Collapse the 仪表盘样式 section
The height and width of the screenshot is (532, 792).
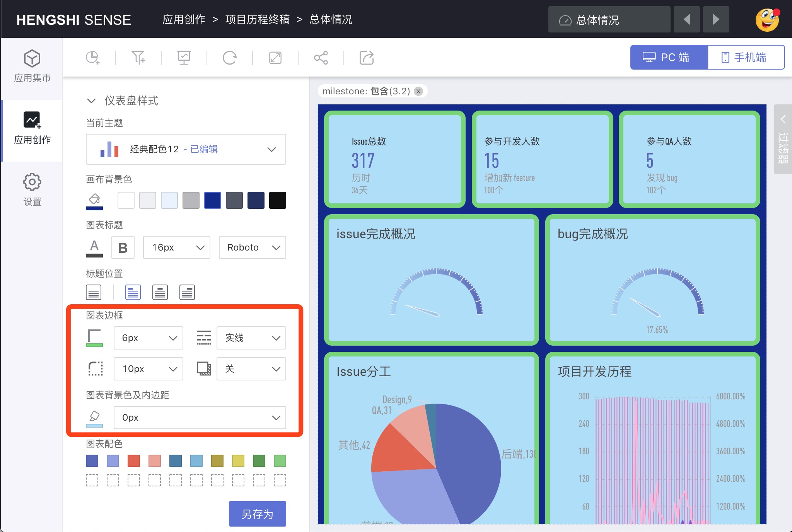(91, 101)
